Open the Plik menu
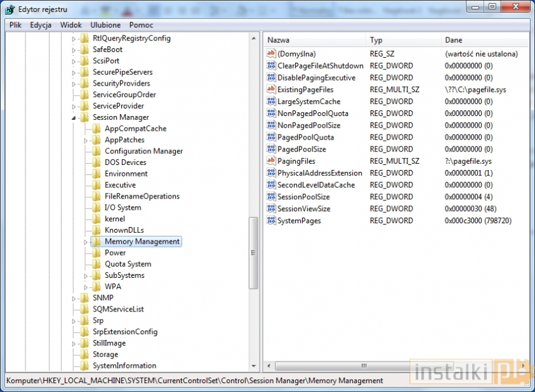Viewport: 535px width, 392px height. [x=16, y=25]
